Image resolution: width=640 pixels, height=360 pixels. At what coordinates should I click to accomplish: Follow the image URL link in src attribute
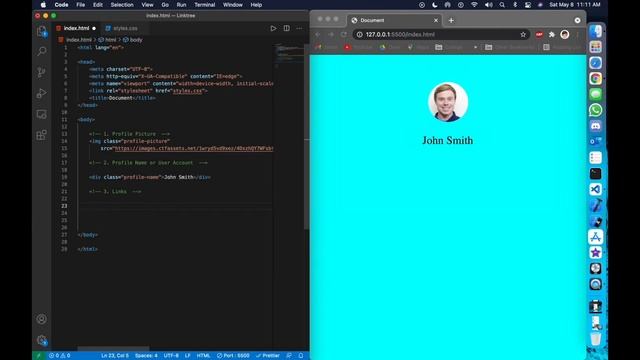coord(194,149)
